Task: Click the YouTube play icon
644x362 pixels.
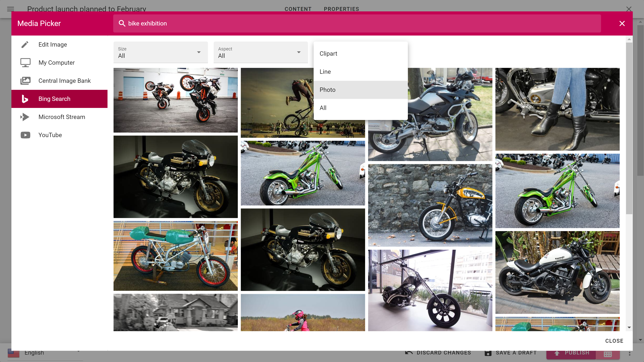Action: (x=25, y=135)
